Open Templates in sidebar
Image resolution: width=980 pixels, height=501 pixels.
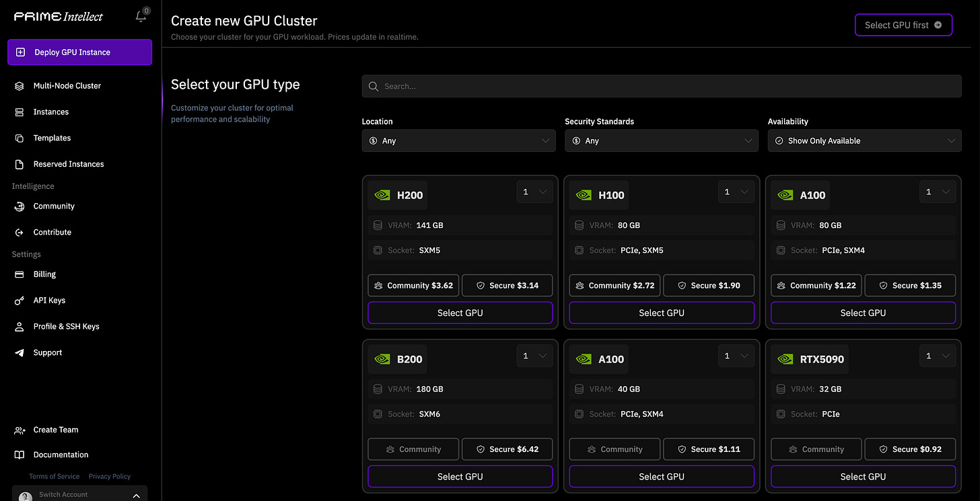pyautogui.click(x=52, y=138)
